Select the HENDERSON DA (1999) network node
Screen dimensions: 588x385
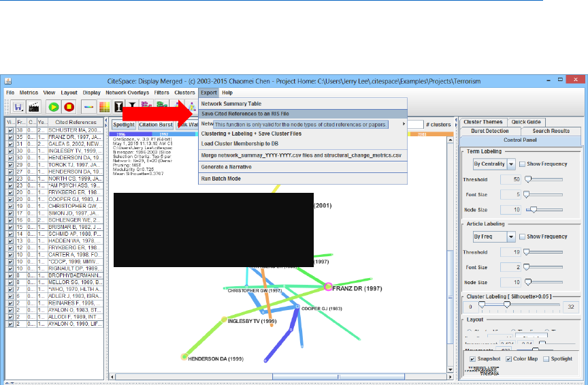coord(184,356)
